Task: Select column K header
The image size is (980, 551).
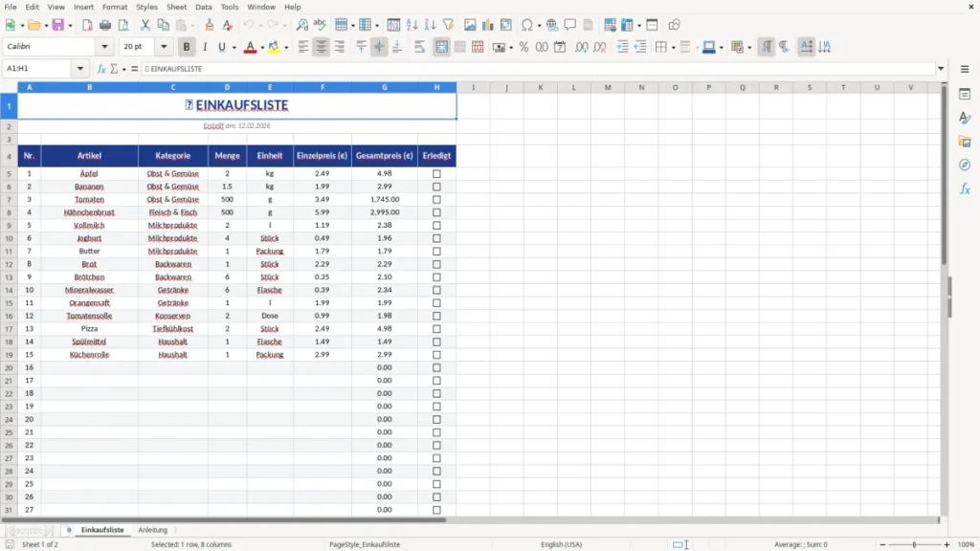Action: click(x=541, y=87)
